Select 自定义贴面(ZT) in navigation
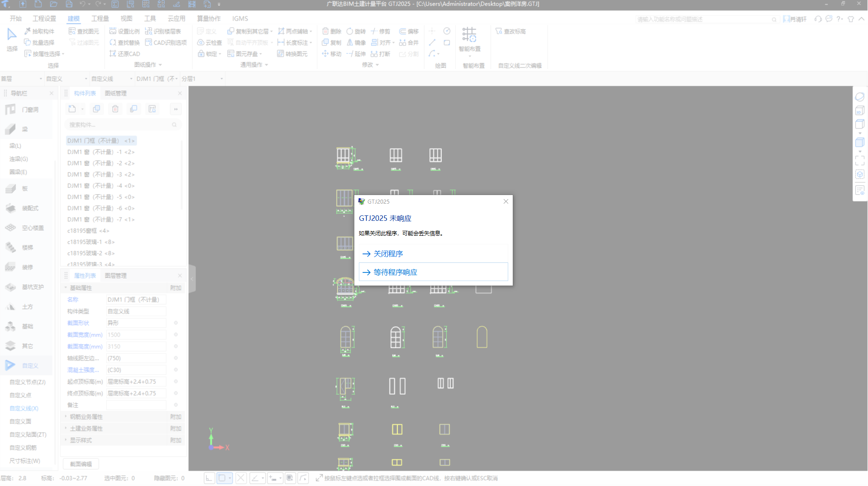The width and height of the screenshot is (868, 486). point(28,434)
